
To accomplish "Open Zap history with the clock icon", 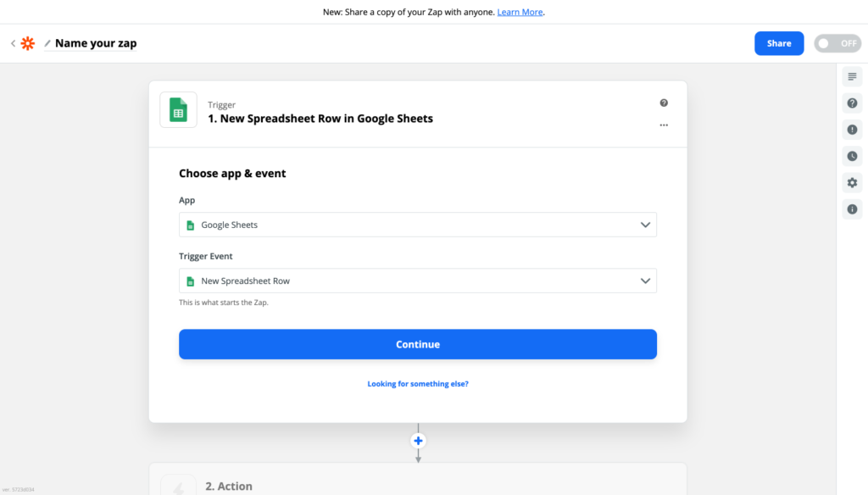I will point(852,156).
